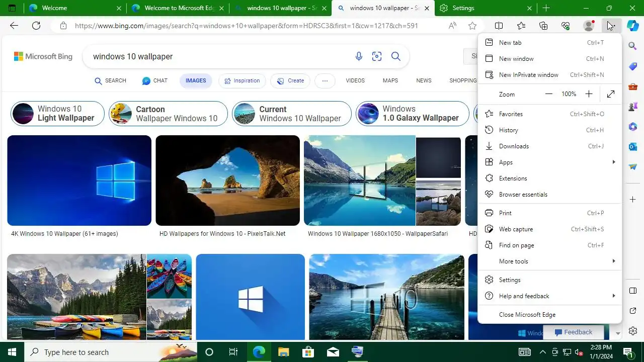
Task: Zoom in with the plus button
Action: coord(589,94)
